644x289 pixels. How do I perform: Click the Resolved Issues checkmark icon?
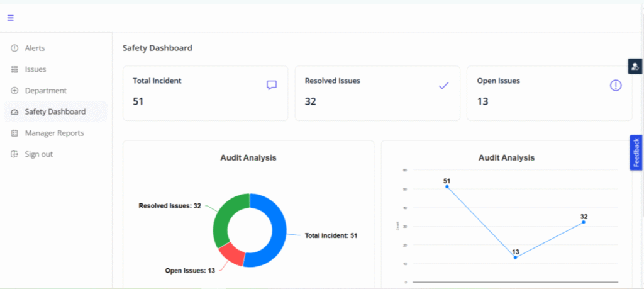click(443, 85)
